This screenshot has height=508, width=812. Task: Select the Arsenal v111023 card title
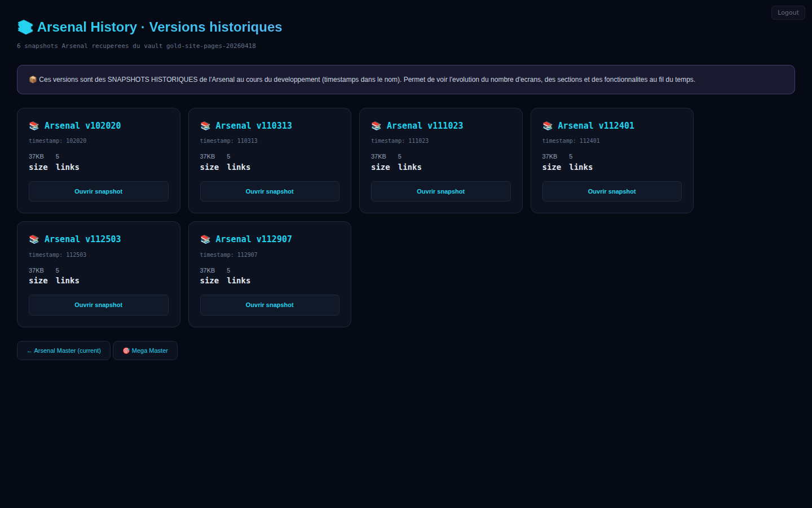(425, 126)
